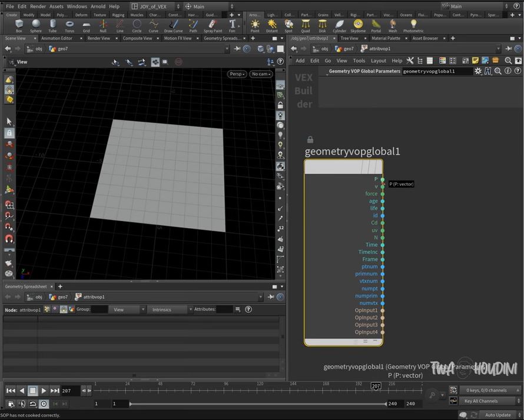The width and height of the screenshot is (524, 420).
Task: Expand the Geometry Spreadsheet path dropdown arrow
Action: pos(260,297)
